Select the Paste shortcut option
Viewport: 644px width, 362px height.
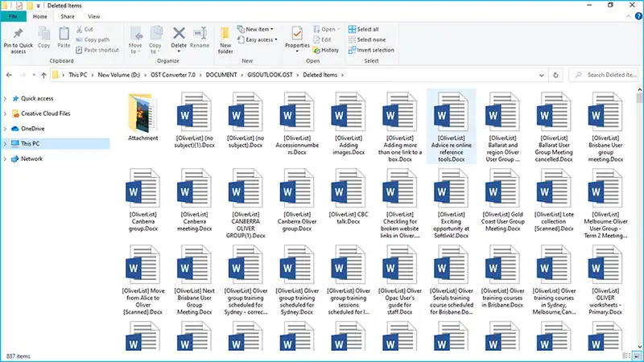tap(97, 50)
